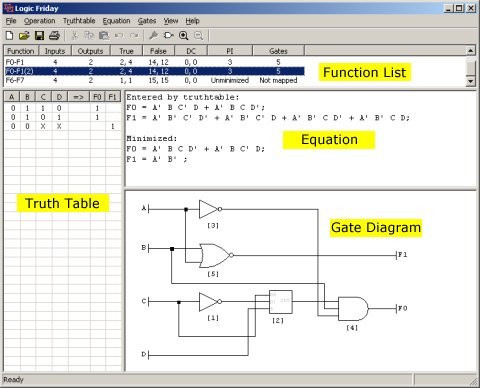Select the F0-F1 function list entry
This screenshot has width=480, height=388.
coord(154,62)
